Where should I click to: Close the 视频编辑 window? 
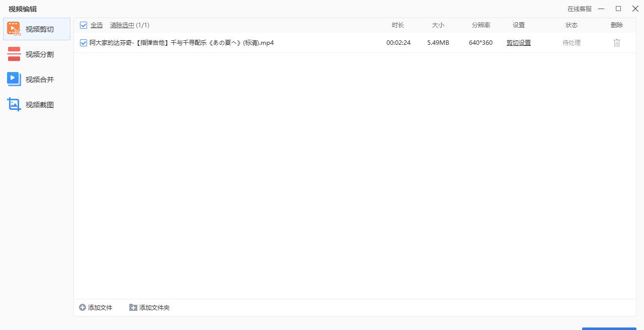click(x=635, y=9)
